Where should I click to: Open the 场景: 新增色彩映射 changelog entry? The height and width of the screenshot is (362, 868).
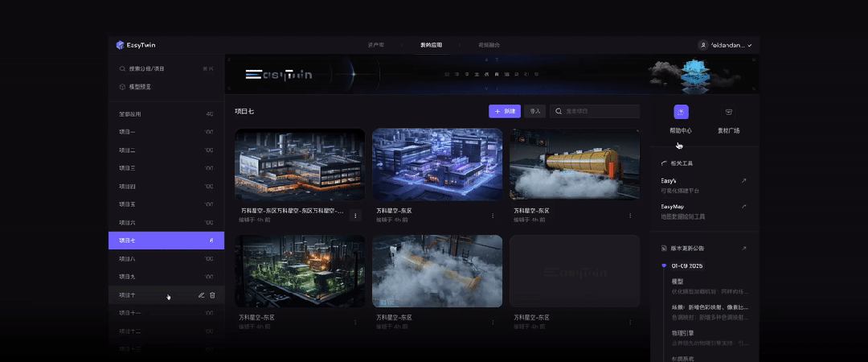[x=710, y=312]
